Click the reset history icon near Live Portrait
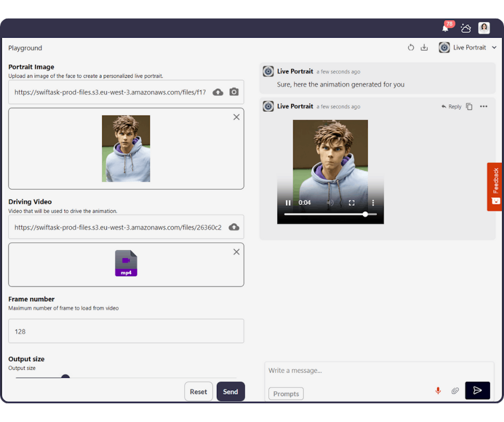This screenshot has width=504, height=422. [411, 47]
